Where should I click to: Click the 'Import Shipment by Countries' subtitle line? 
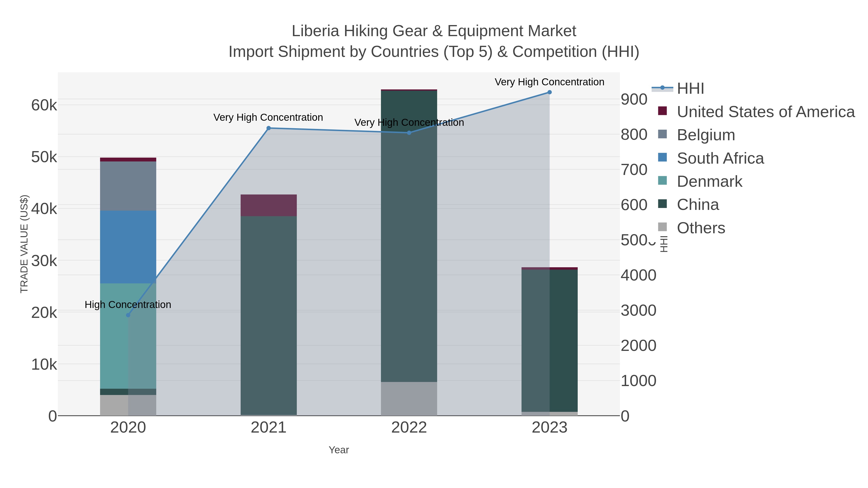434,52
